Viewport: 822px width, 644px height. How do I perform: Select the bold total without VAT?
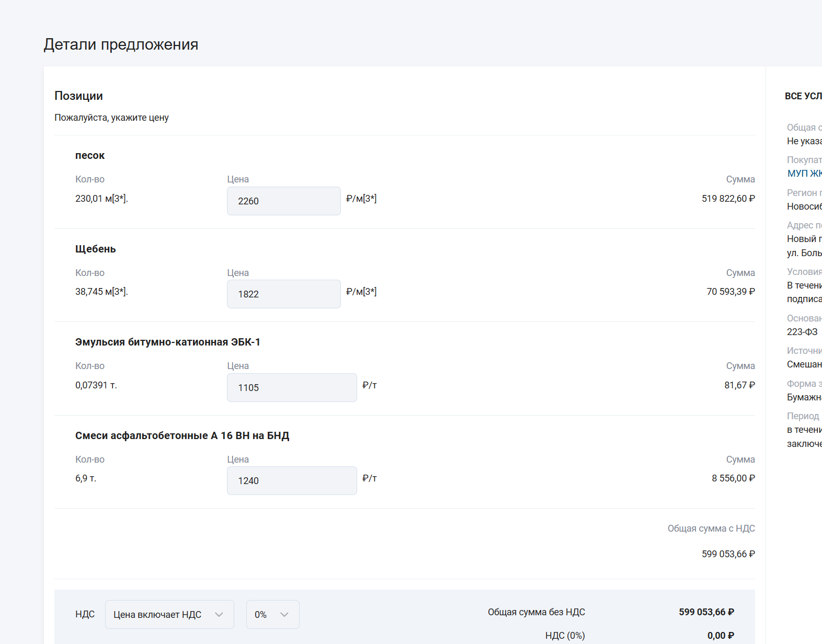pyautogui.click(x=706, y=612)
